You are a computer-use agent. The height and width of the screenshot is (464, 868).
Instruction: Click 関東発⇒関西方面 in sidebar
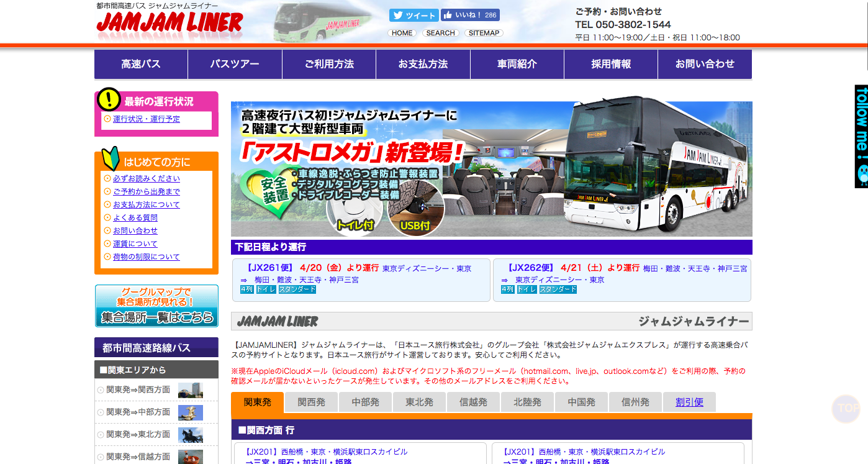(x=138, y=389)
